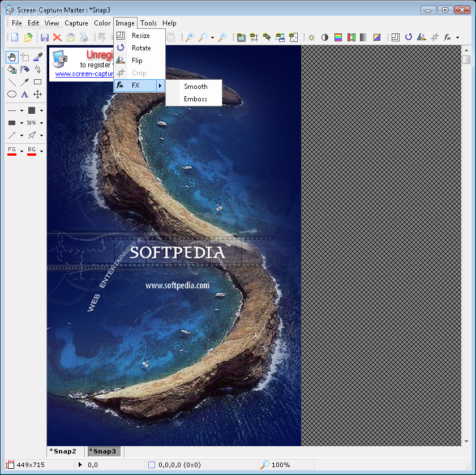Viewport: 476px width, 475px height.
Task: Click the rainbow hue color icon
Action: [x=338, y=38]
